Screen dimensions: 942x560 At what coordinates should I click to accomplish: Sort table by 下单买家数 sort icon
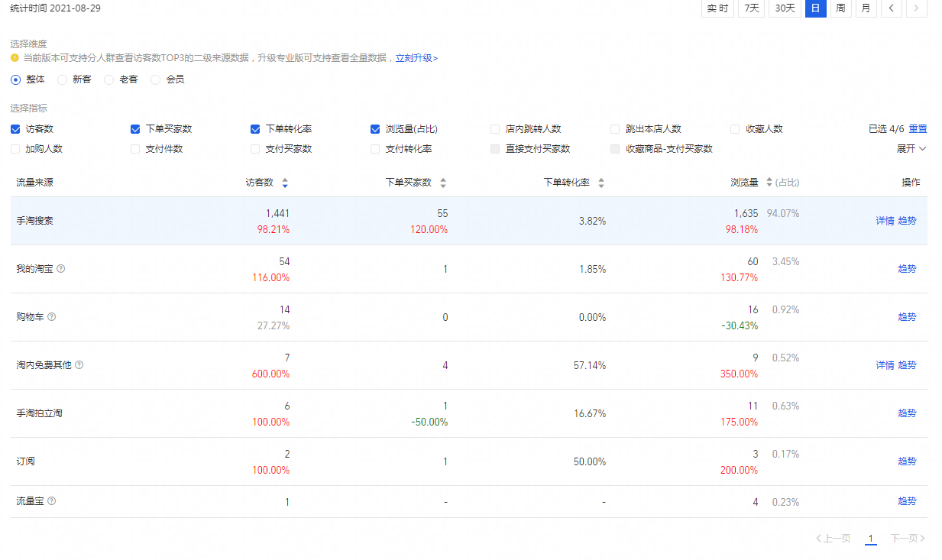tap(443, 183)
